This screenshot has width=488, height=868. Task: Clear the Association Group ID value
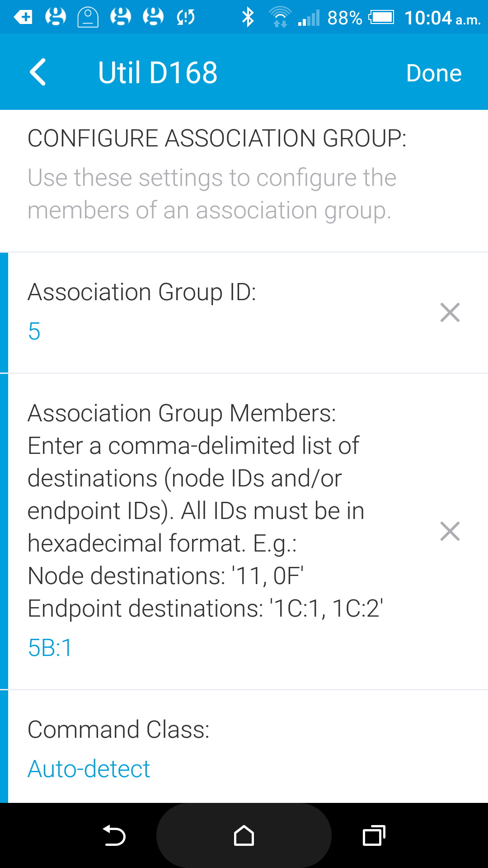point(450,312)
